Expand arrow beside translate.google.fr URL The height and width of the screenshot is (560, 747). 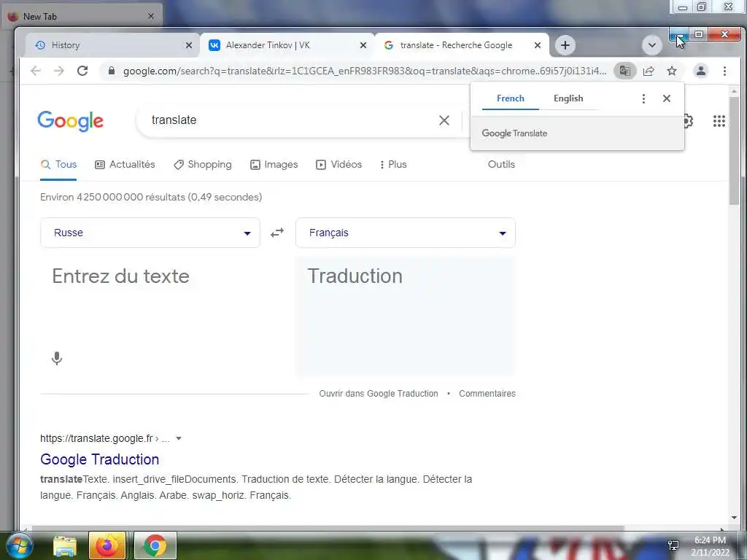[x=179, y=438]
